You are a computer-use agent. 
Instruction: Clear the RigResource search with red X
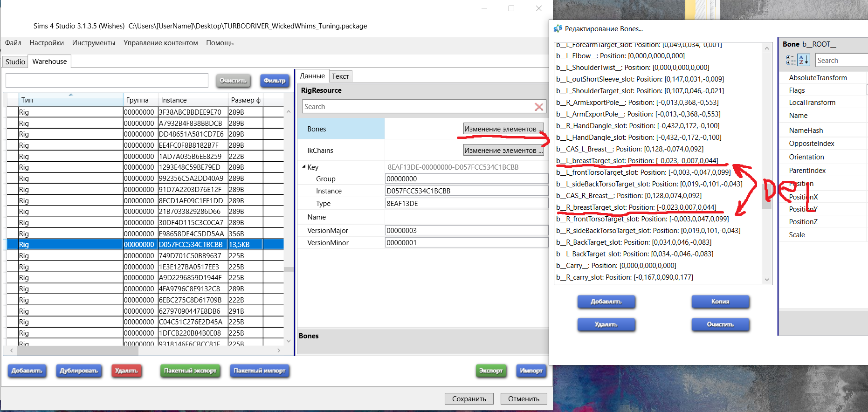[539, 107]
